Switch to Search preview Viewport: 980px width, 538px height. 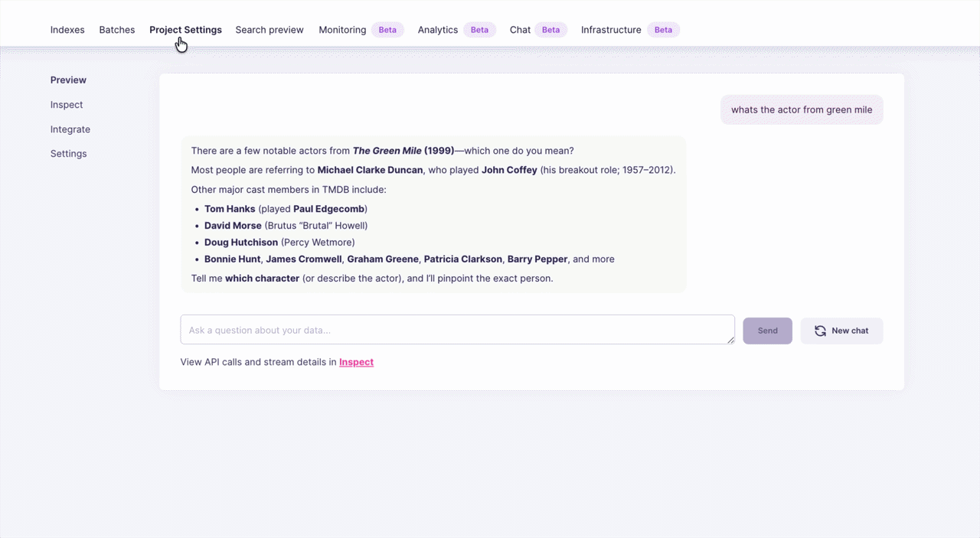pyautogui.click(x=269, y=30)
